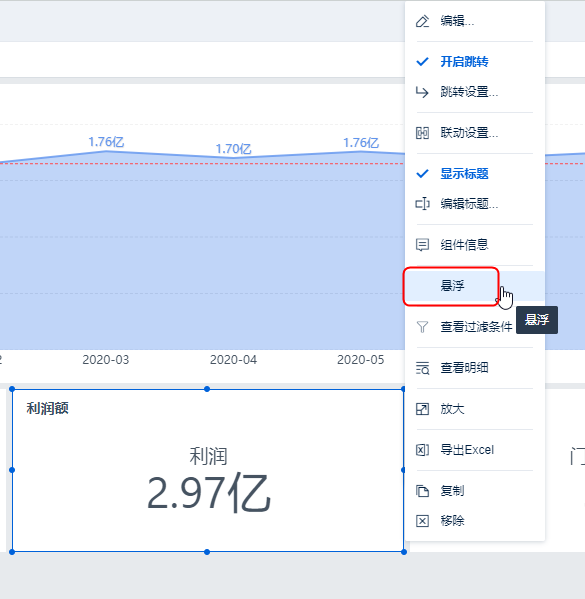This screenshot has height=599, width=585.
Task: Open 组件信息 menu entry
Action: coord(475,245)
